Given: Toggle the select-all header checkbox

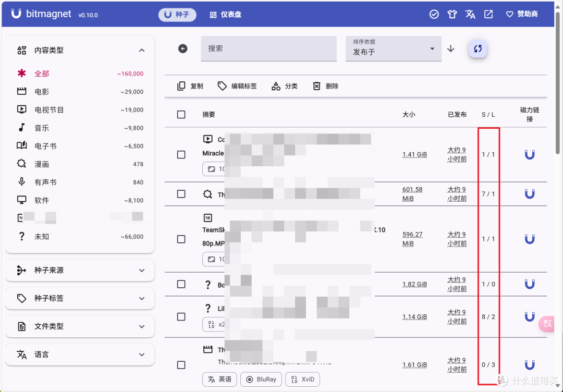Looking at the screenshot, I should click(x=181, y=115).
